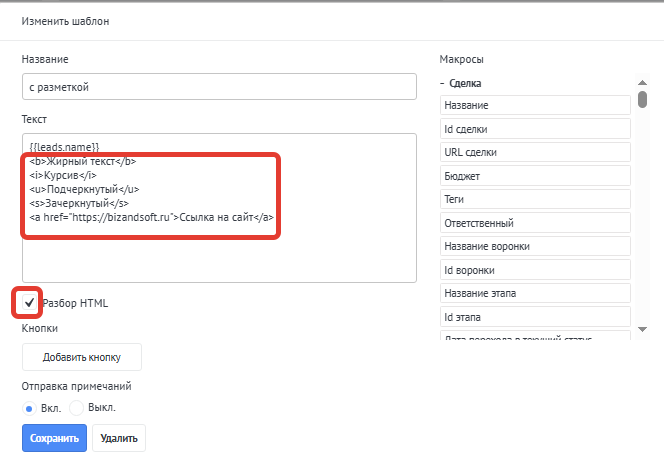Insert the Id этапа macro
The height and width of the screenshot is (460, 664).
click(x=535, y=317)
